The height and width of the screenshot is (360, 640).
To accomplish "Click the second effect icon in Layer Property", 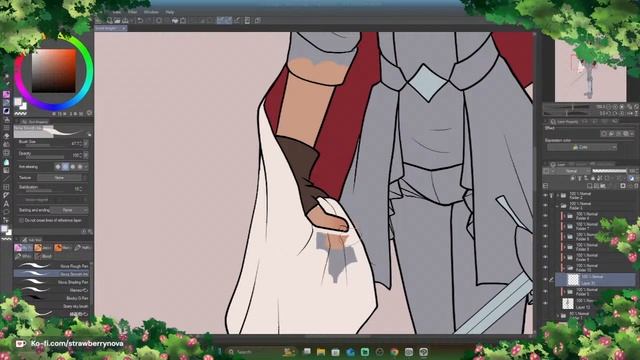I will (x=611, y=133).
